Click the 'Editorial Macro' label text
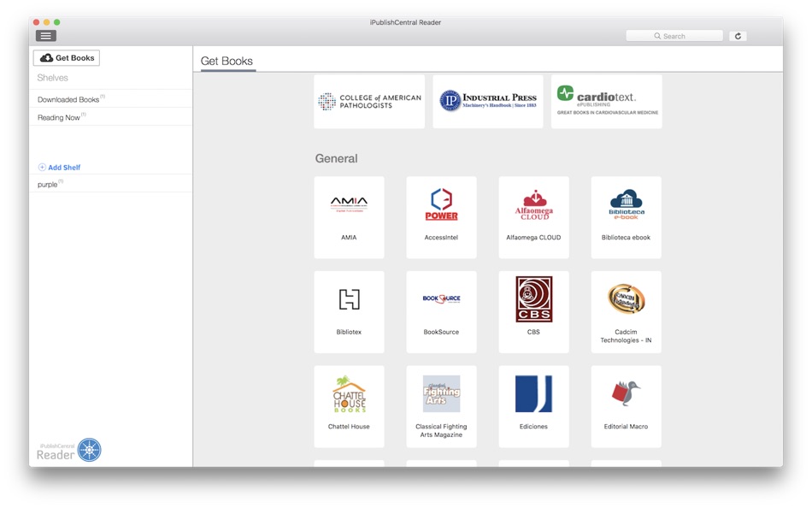 [626, 427]
